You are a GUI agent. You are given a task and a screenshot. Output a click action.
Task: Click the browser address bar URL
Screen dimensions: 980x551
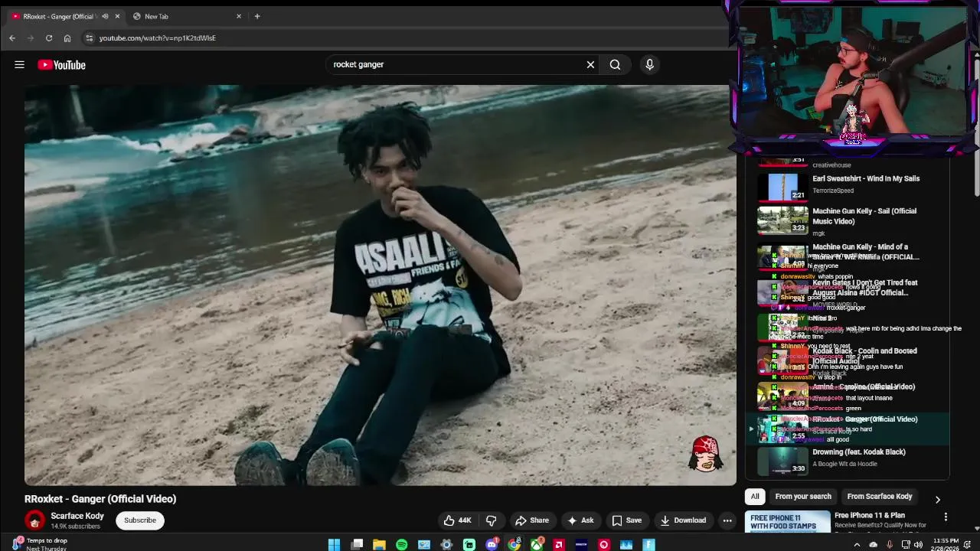tap(158, 37)
